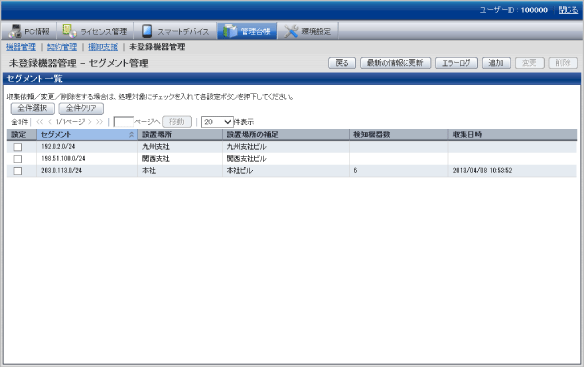
Task: Open the 契約管理 link
Action: [x=62, y=47]
